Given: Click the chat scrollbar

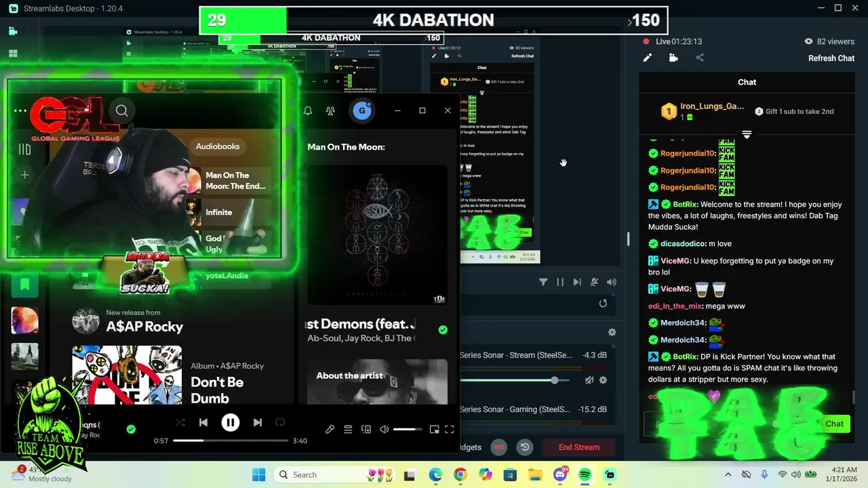Looking at the screenshot, I should 853,398.
